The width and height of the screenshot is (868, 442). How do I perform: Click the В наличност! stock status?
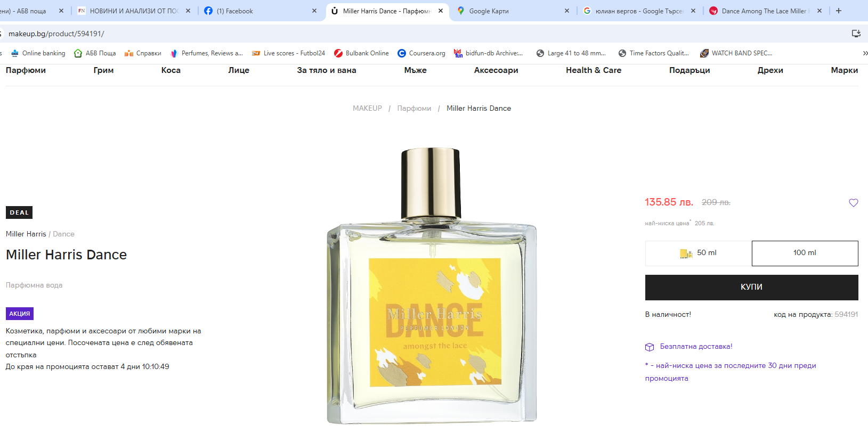point(668,314)
